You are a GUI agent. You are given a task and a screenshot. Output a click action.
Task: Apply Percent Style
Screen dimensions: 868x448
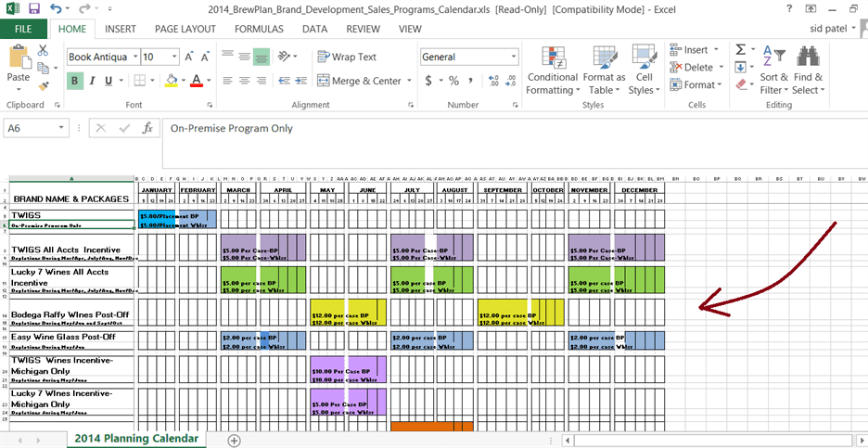coord(453,81)
